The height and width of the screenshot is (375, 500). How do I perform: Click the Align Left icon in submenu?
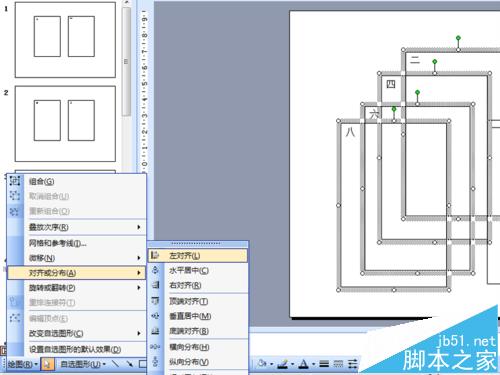pos(155,255)
